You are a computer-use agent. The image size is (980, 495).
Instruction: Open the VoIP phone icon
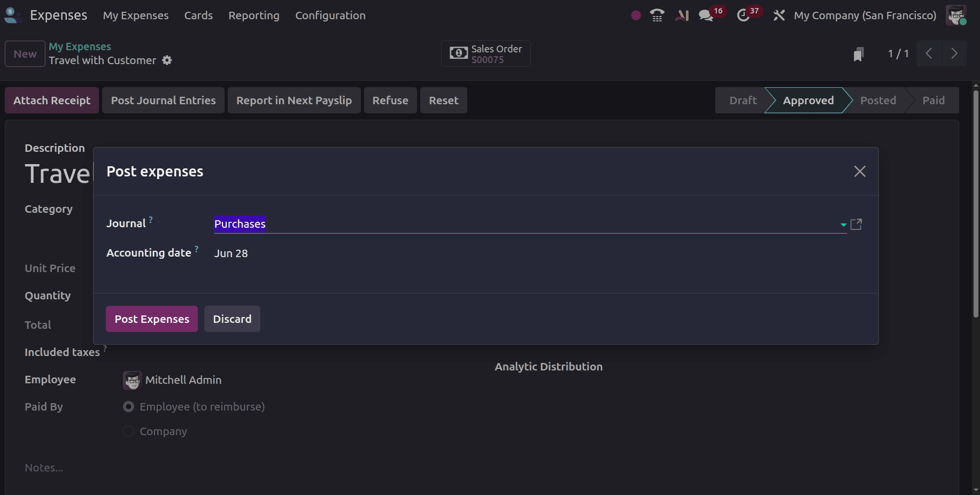[x=657, y=16]
